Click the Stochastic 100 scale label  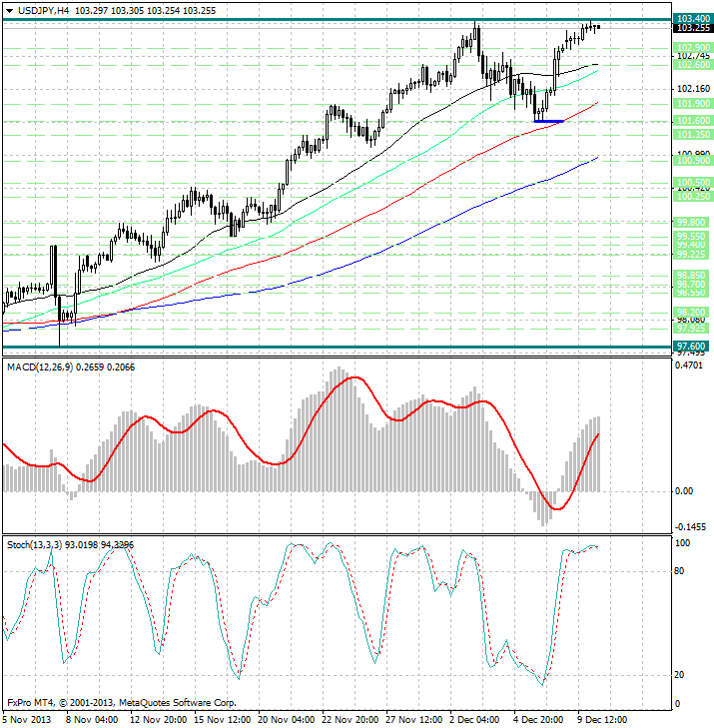click(x=682, y=543)
